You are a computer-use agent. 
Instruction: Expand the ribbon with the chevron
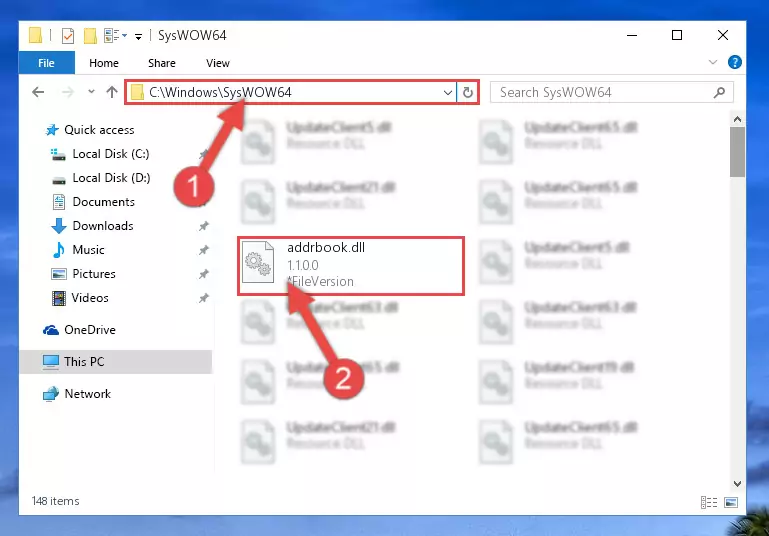tap(713, 62)
